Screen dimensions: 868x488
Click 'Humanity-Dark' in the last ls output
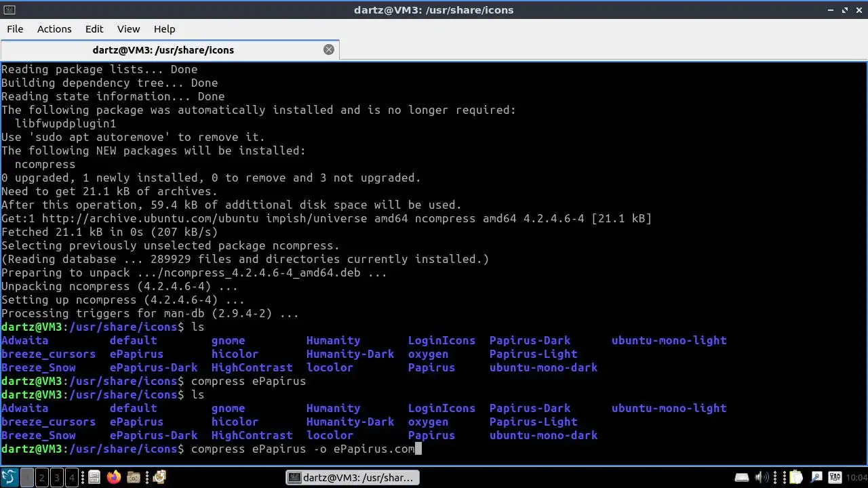click(x=350, y=422)
